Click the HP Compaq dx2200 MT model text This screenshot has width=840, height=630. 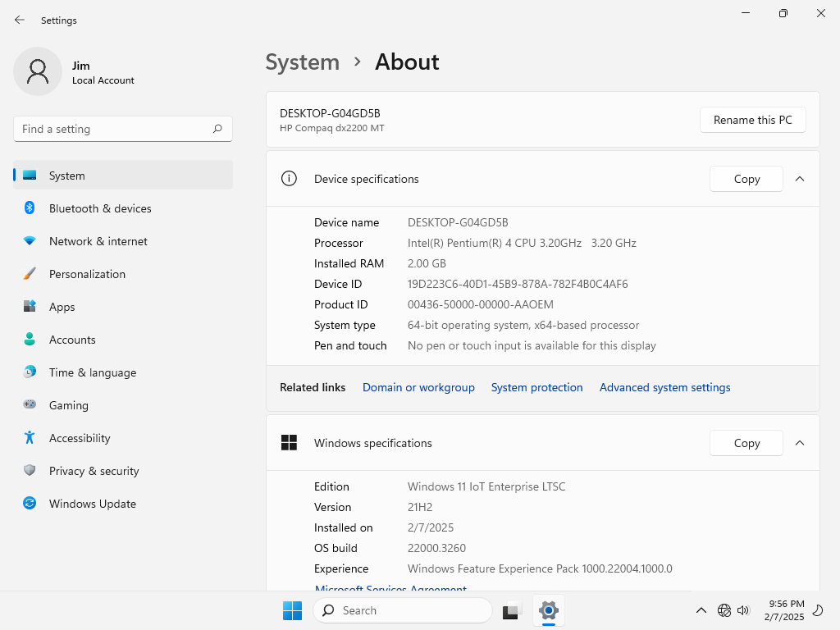tap(332, 128)
